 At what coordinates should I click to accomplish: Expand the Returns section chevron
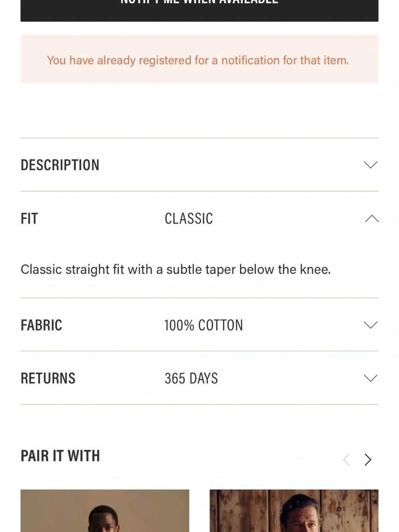coord(371,378)
